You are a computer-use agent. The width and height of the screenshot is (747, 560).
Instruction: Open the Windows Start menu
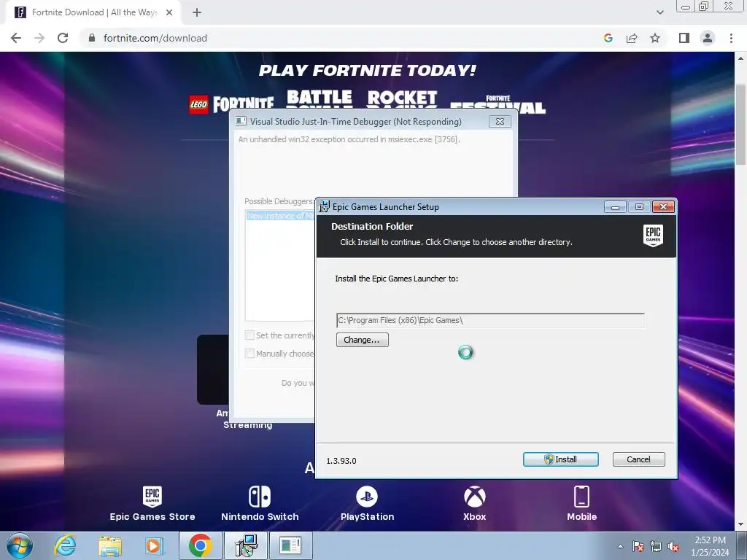click(x=19, y=545)
